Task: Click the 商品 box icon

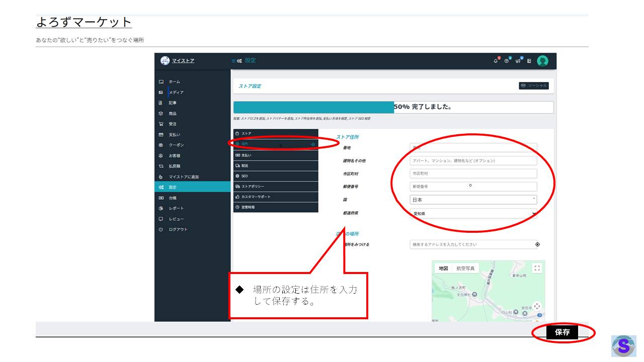Action: click(161, 113)
